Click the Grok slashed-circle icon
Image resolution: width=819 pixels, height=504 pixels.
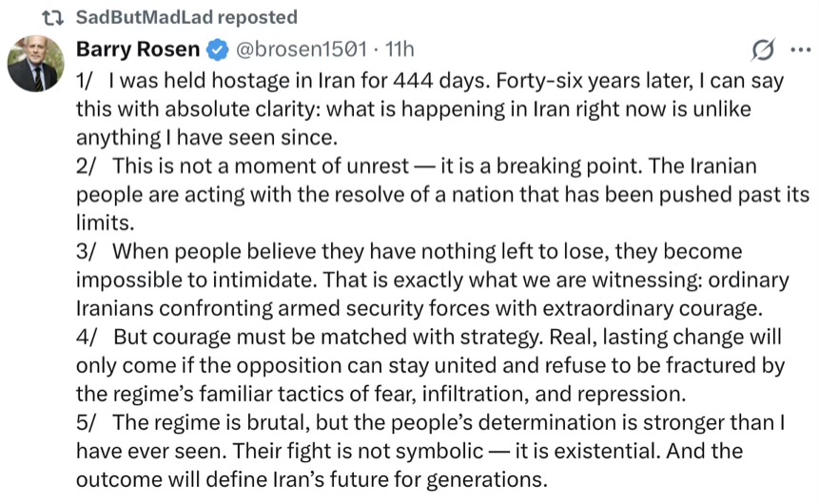click(x=761, y=50)
